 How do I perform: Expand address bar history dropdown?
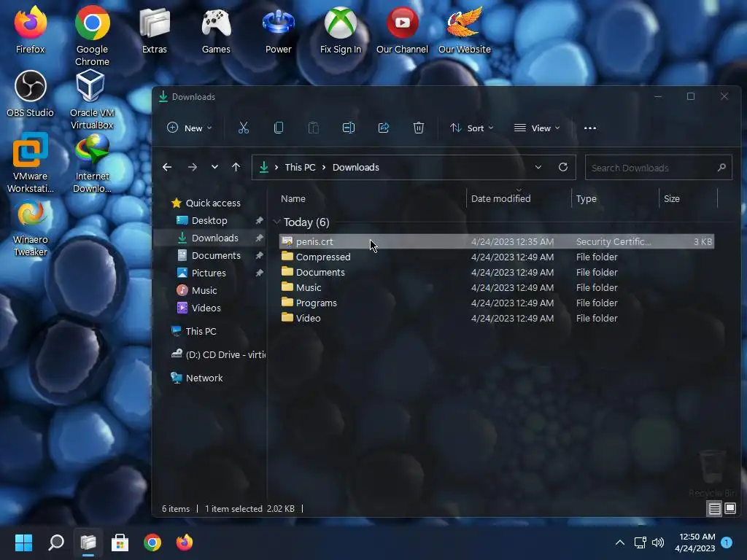click(538, 167)
